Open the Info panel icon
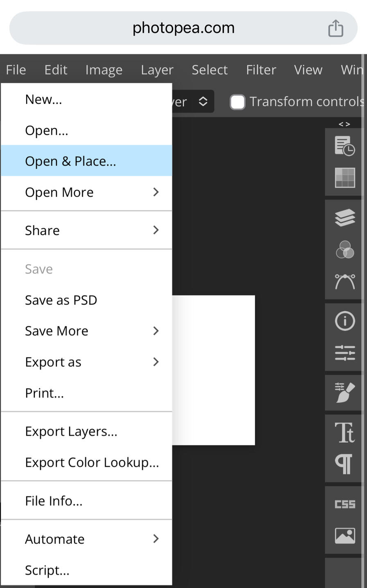 (344, 321)
